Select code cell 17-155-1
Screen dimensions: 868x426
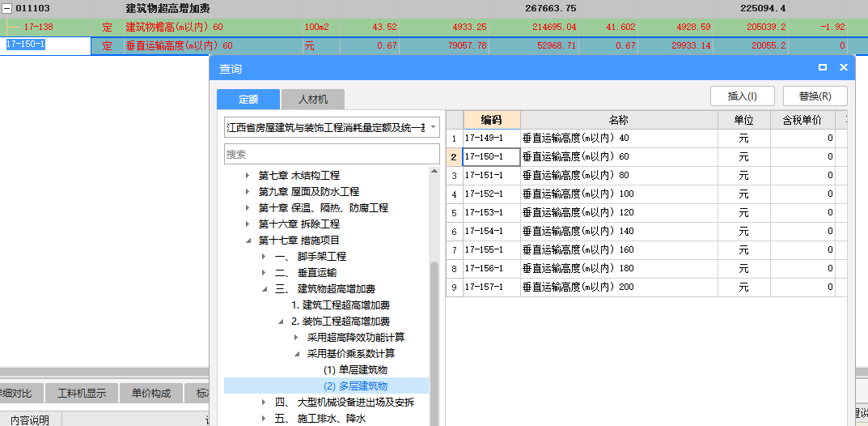[x=492, y=249]
